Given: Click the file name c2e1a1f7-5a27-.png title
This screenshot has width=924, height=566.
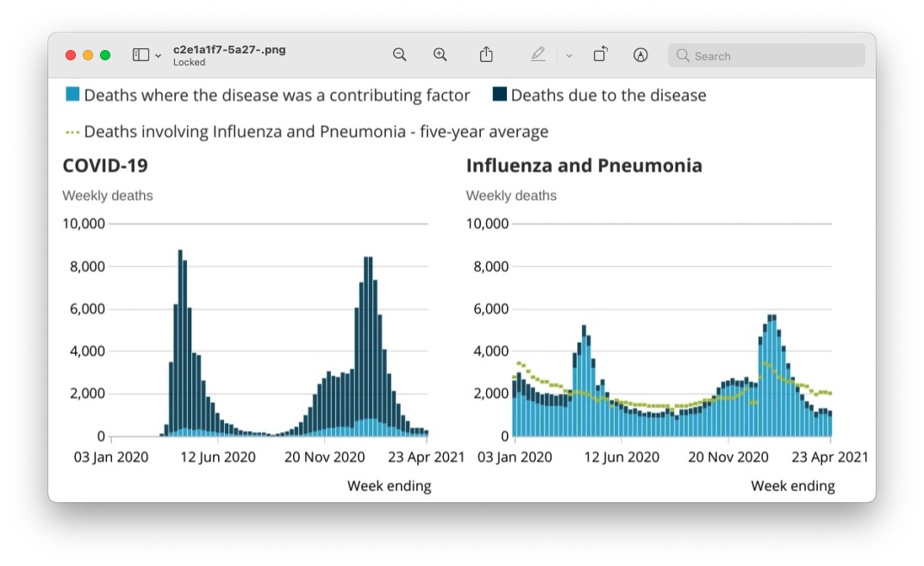Looking at the screenshot, I should point(229,50).
